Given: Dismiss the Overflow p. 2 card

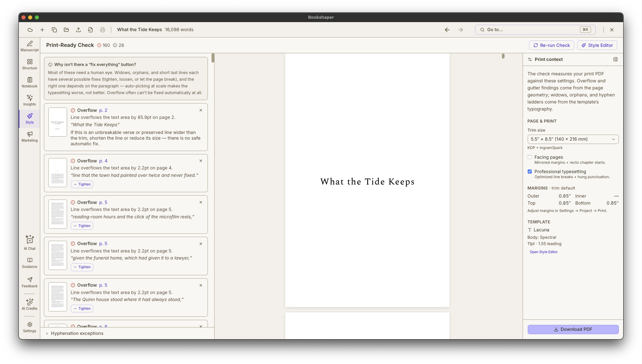Looking at the screenshot, I should pos(201,110).
